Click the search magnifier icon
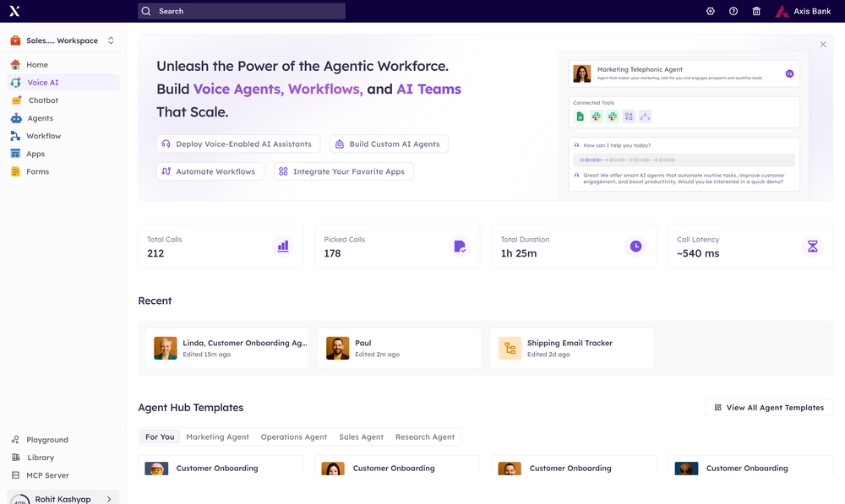The width and height of the screenshot is (845, 504). 146,11
